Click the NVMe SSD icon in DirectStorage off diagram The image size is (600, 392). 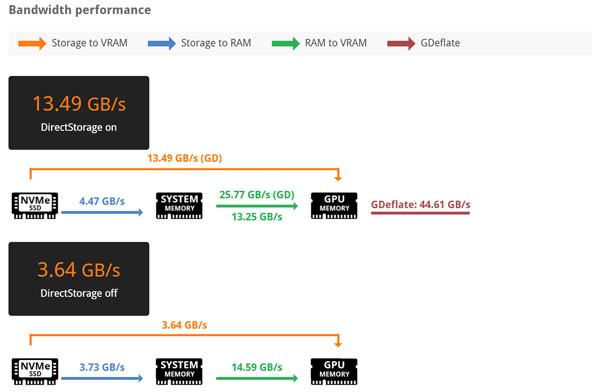35,371
